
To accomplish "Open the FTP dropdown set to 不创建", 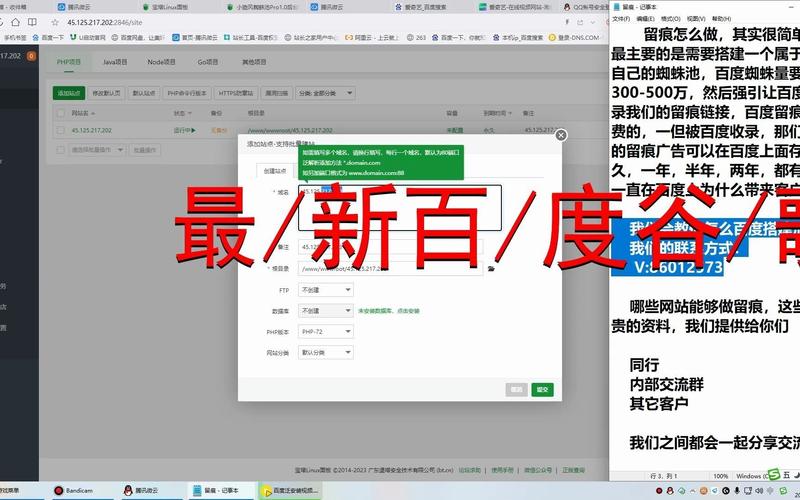I will pos(326,290).
